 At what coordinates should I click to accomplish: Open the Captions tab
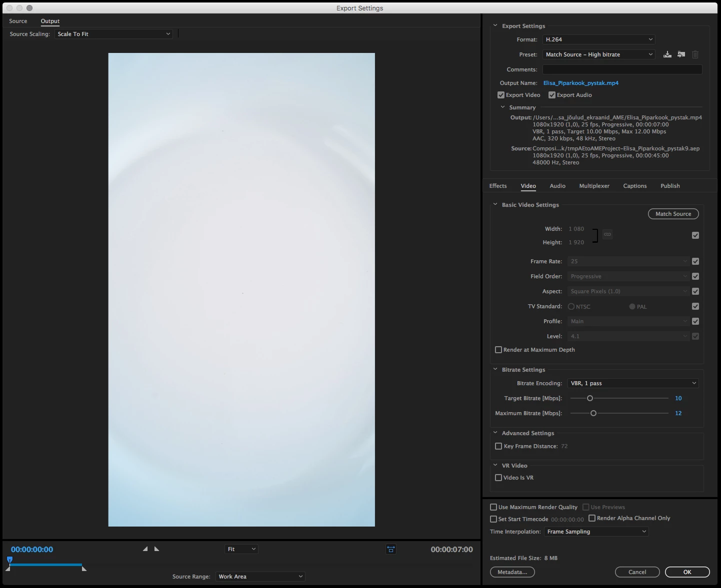click(x=635, y=186)
